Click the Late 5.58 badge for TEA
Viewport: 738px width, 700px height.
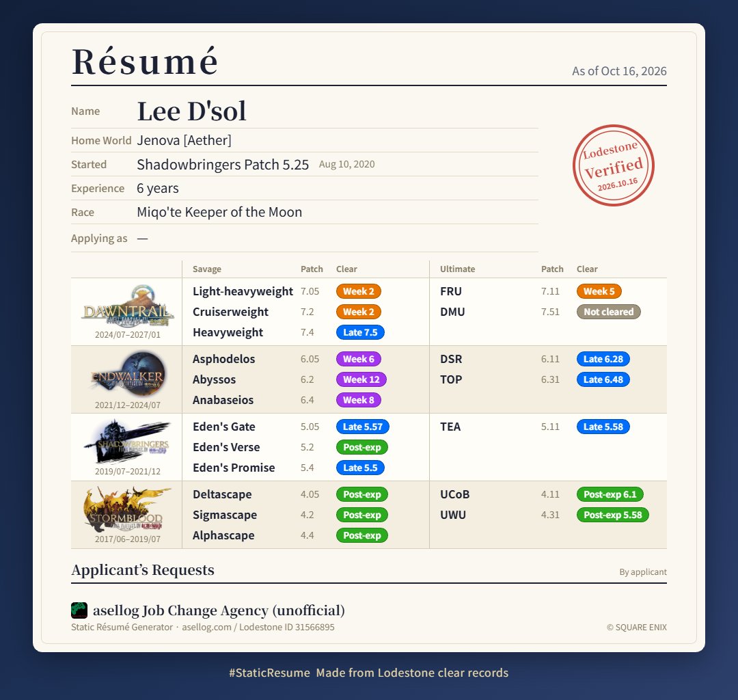603,427
